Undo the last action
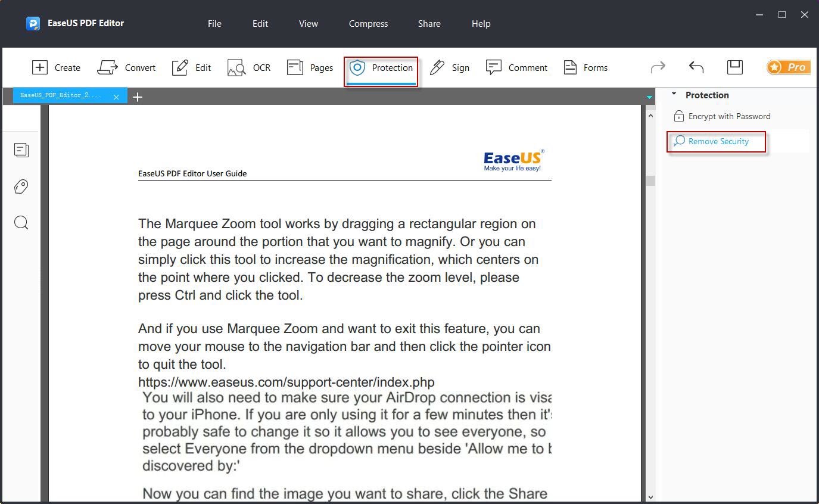The height and width of the screenshot is (504, 819). click(696, 67)
